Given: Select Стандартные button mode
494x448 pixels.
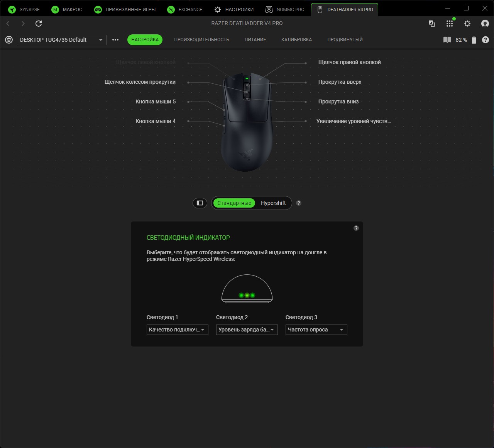Looking at the screenshot, I should point(234,203).
